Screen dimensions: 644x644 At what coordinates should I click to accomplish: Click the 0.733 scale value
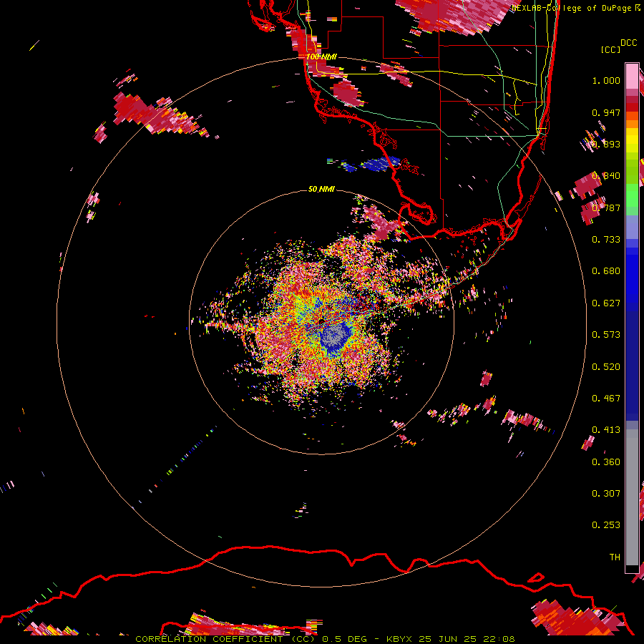[x=606, y=240]
